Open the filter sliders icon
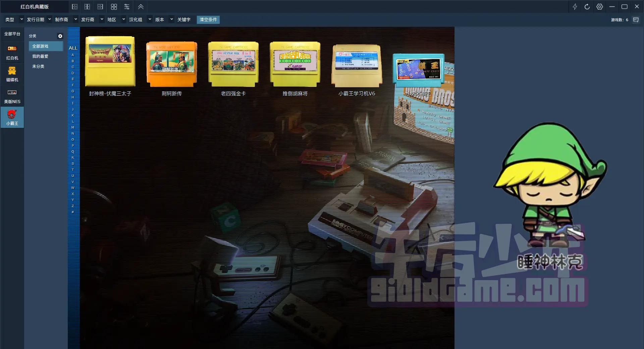 pos(127,7)
